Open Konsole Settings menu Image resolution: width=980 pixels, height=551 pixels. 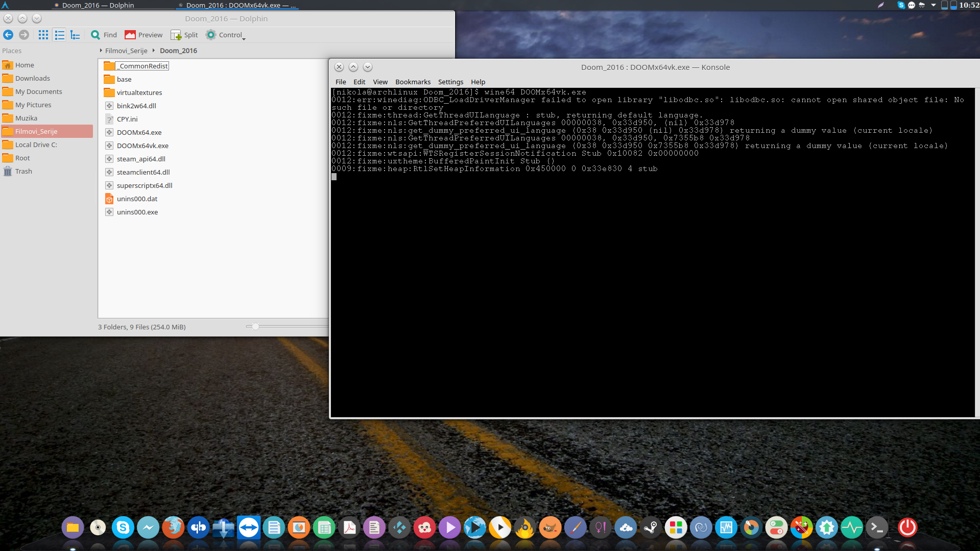click(x=450, y=82)
